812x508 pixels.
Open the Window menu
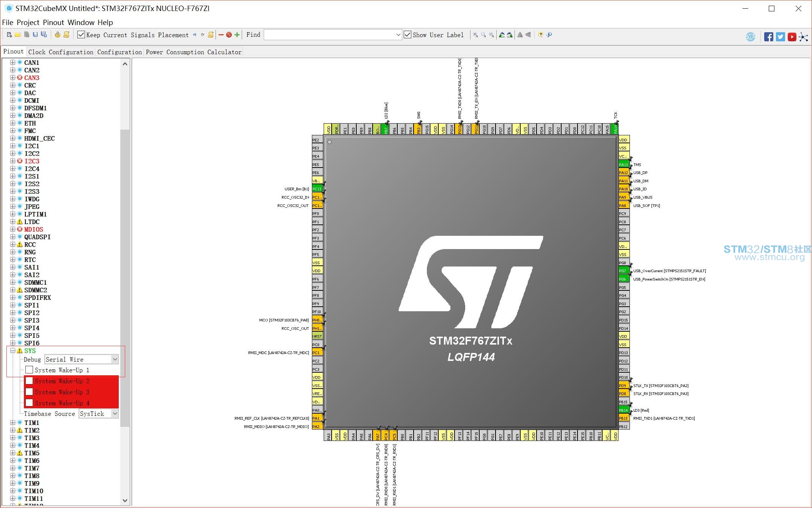click(81, 23)
